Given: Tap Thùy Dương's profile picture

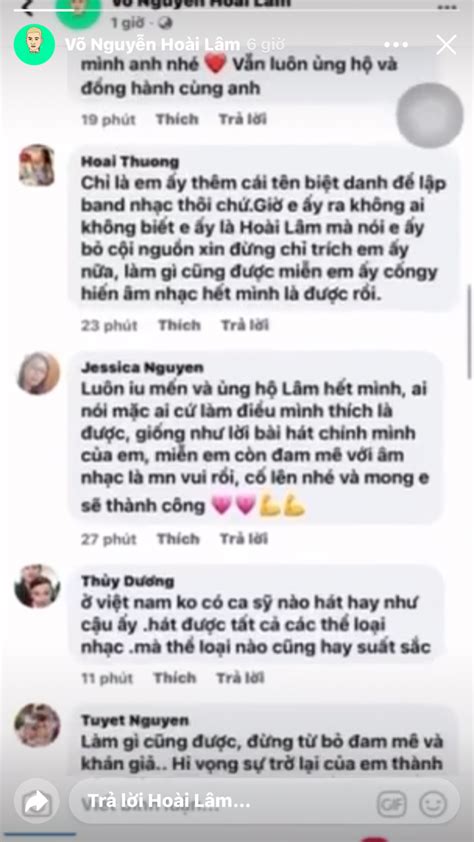Looking at the screenshot, I should click(x=37, y=586).
